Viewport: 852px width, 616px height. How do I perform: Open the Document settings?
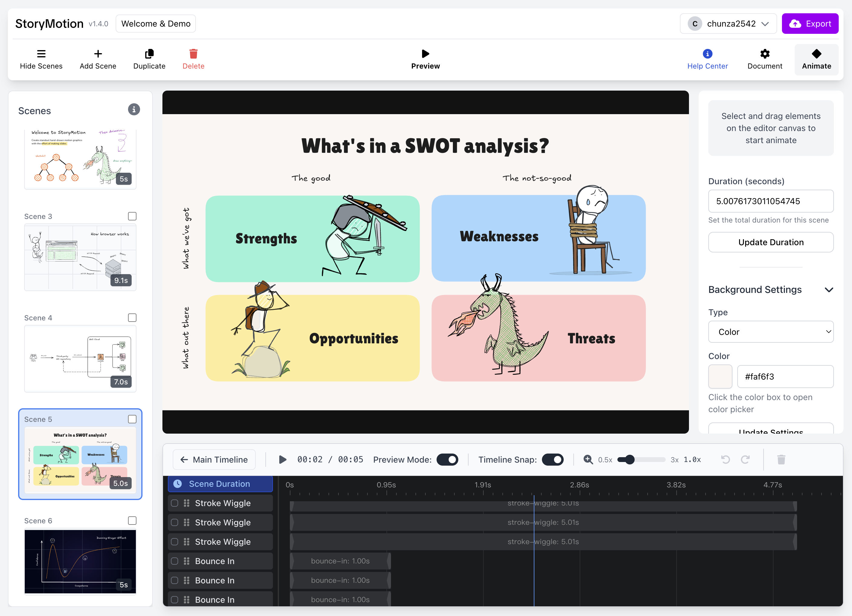765,59
